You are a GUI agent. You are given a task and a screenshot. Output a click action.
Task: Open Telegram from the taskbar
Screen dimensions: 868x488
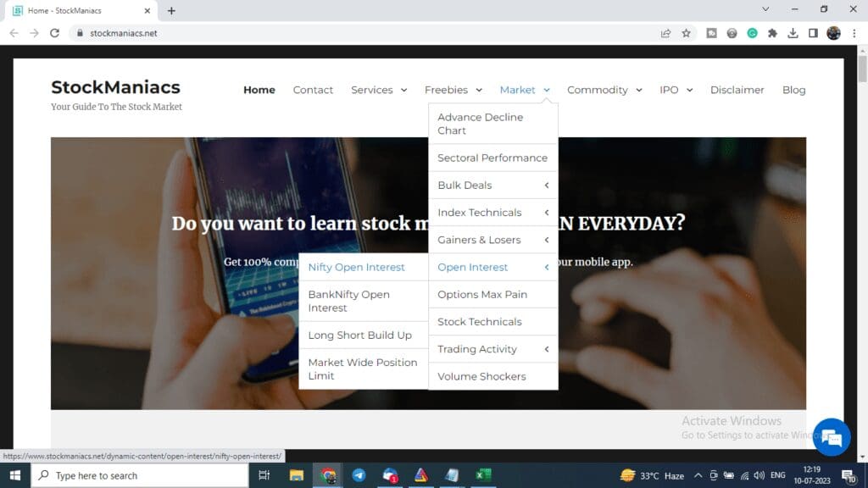tap(359, 475)
